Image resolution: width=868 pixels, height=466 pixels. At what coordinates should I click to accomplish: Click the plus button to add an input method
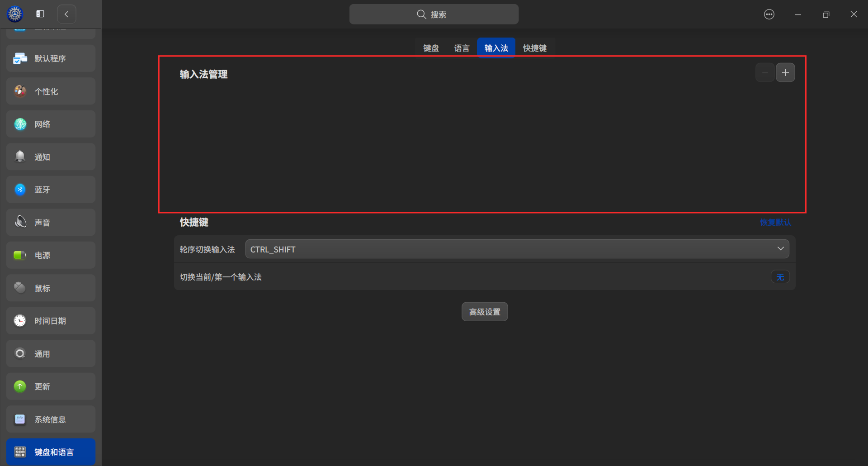coord(785,72)
